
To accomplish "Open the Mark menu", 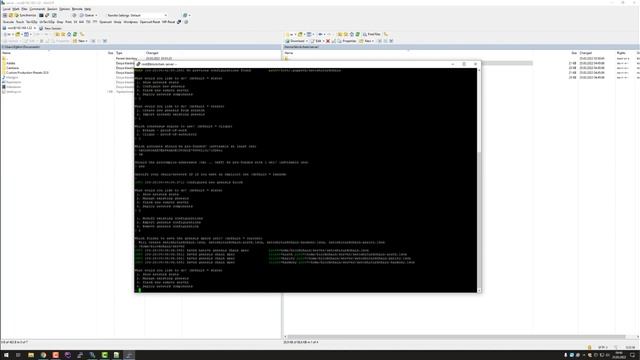I will (16, 9).
